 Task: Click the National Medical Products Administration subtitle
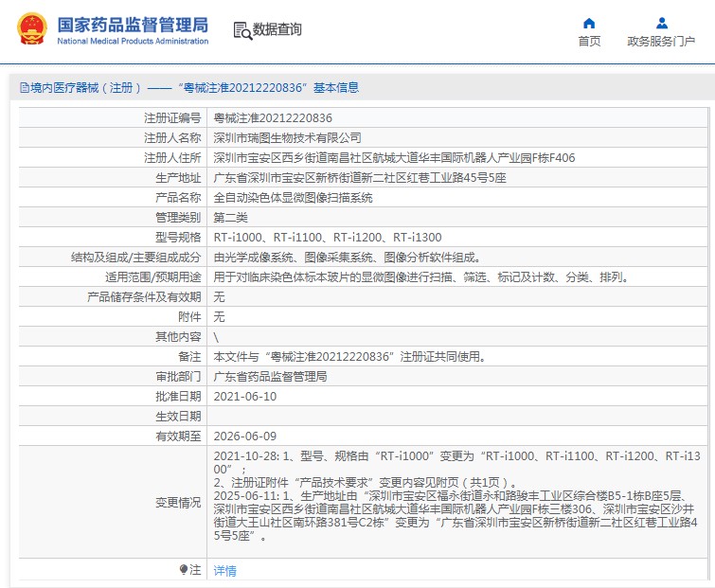(x=133, y=41)
